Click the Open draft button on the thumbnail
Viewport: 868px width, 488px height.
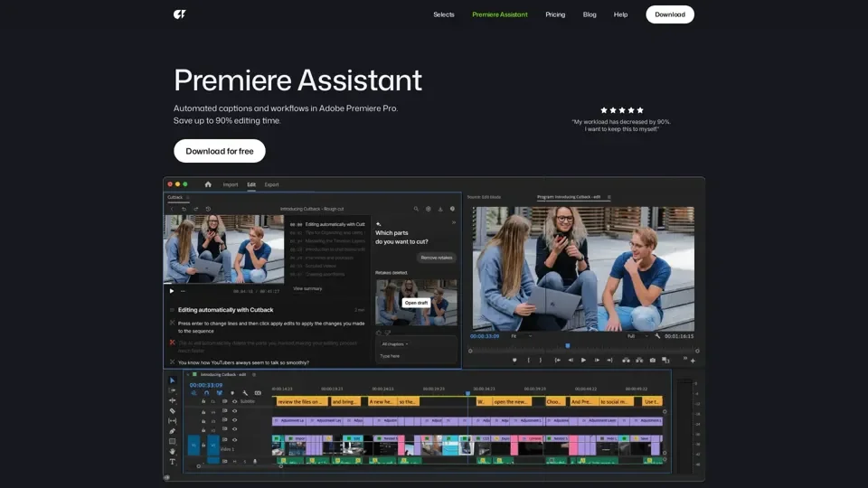(416, 303)
